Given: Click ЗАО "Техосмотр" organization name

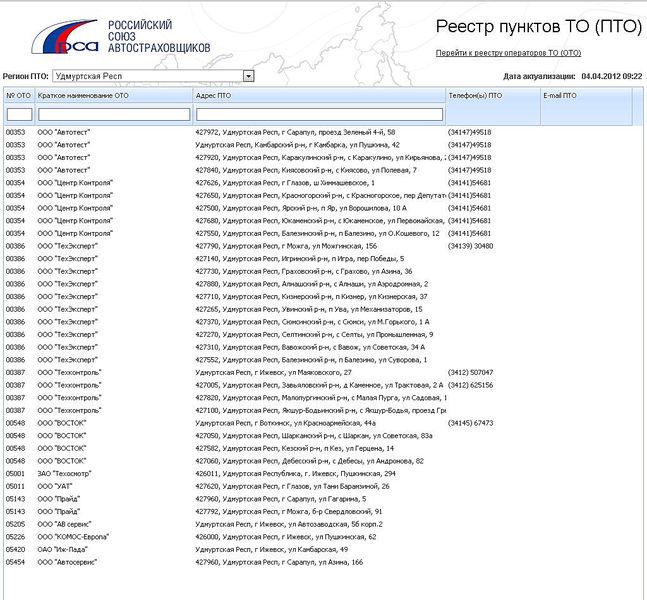Looking at the screenshot, I should [64, 474].
